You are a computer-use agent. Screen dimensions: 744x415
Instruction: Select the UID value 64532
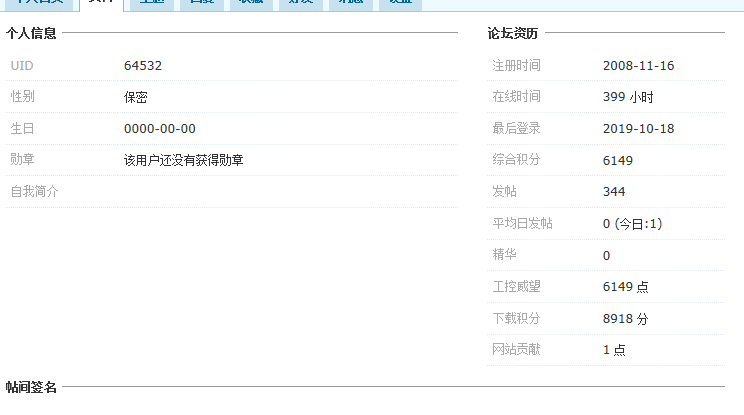pyautogui.click(x=143, y=66)
